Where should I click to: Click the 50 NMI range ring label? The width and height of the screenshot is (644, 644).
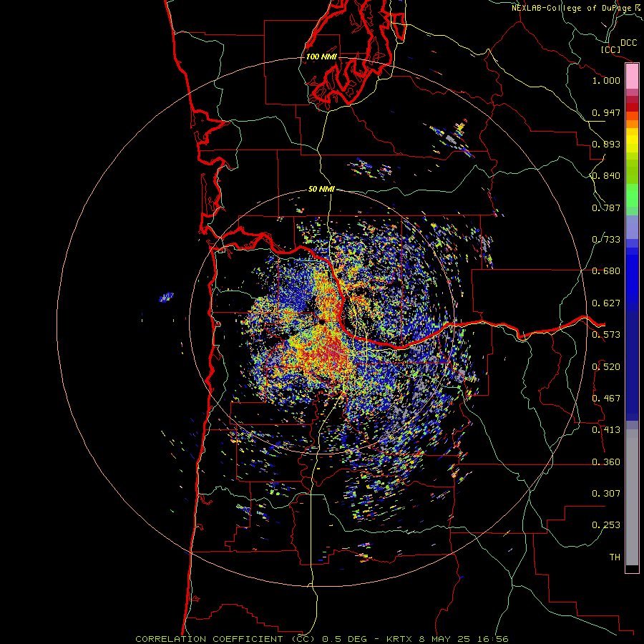[321, 189]
